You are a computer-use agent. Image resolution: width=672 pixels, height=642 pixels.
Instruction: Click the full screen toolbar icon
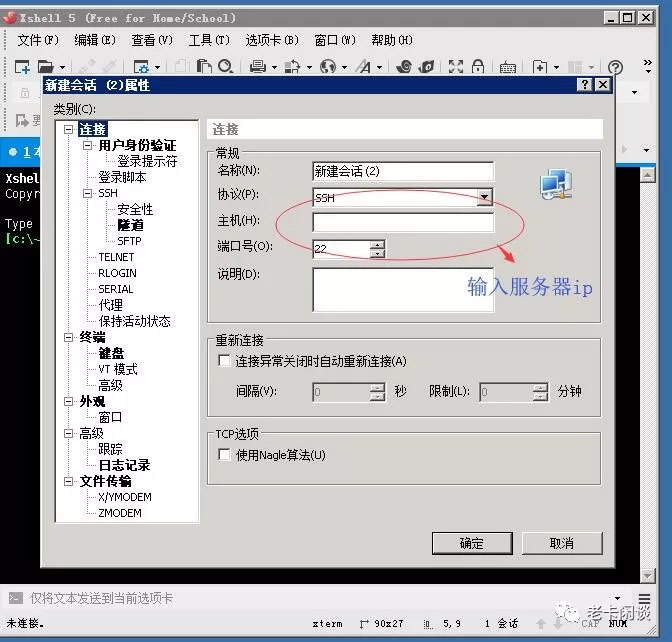click(456, 66)
